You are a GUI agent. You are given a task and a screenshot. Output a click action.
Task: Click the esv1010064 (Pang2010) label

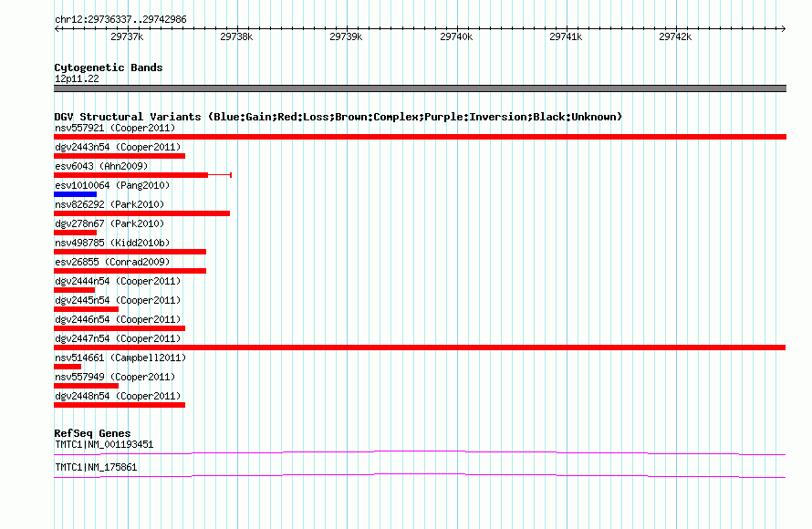pyautogui.click(x=112, y=185)
